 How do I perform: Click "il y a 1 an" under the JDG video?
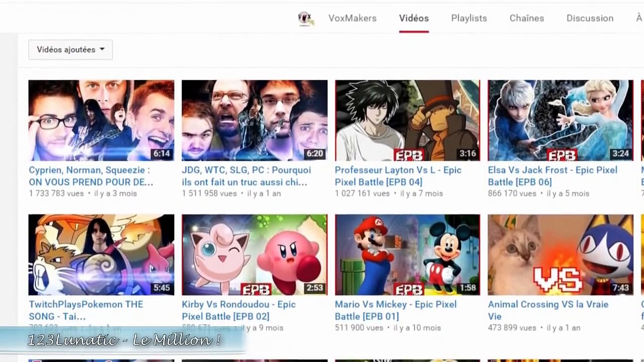click(264, 194)
